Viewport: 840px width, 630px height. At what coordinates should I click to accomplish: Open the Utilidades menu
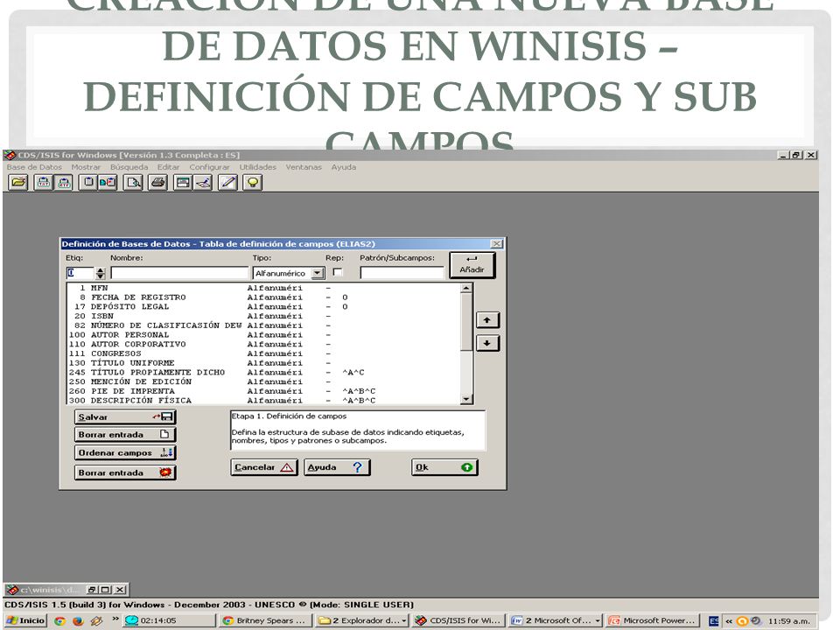(257, 167)
